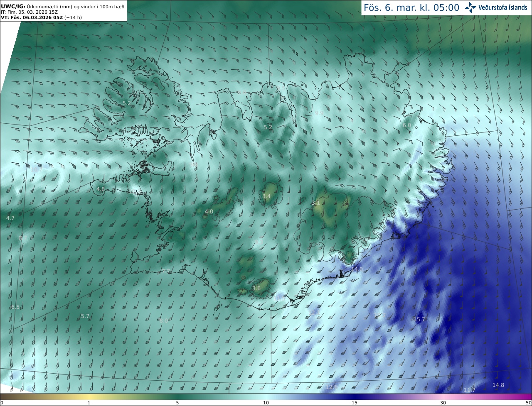Click the 50 tick label on the color scale
Image resolution: width=532 pixels, height=406 pixels.
point(528,403)
